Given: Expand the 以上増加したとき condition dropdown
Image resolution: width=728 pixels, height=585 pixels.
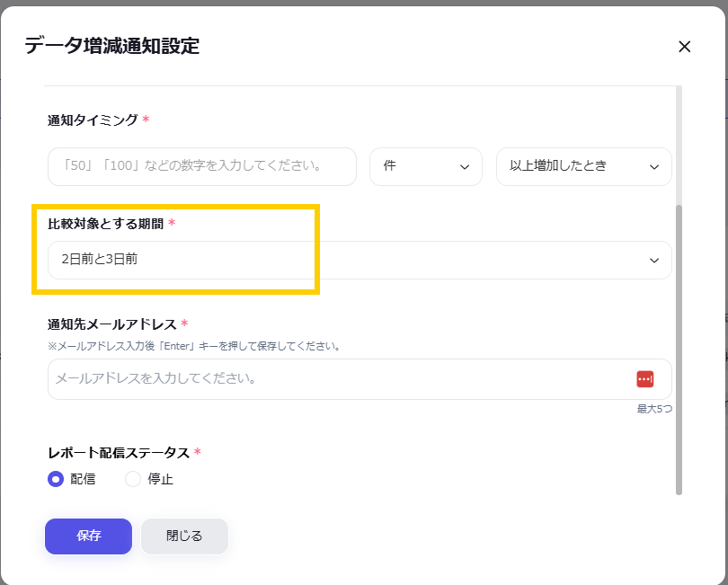Looking at the screenshot, I should coord(583,166).
